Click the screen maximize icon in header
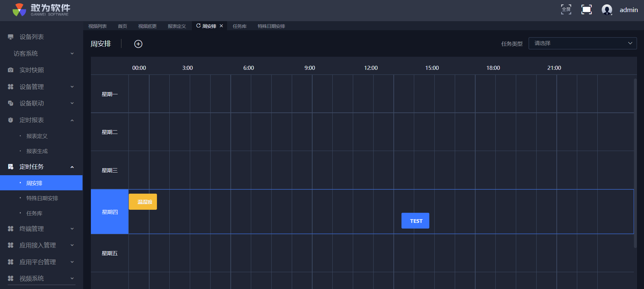This screenshot has width=644, height=289. [586, 9]
